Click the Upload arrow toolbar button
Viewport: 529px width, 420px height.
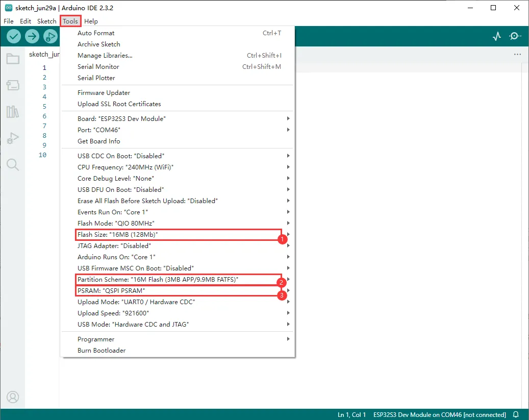click(32, 36)
